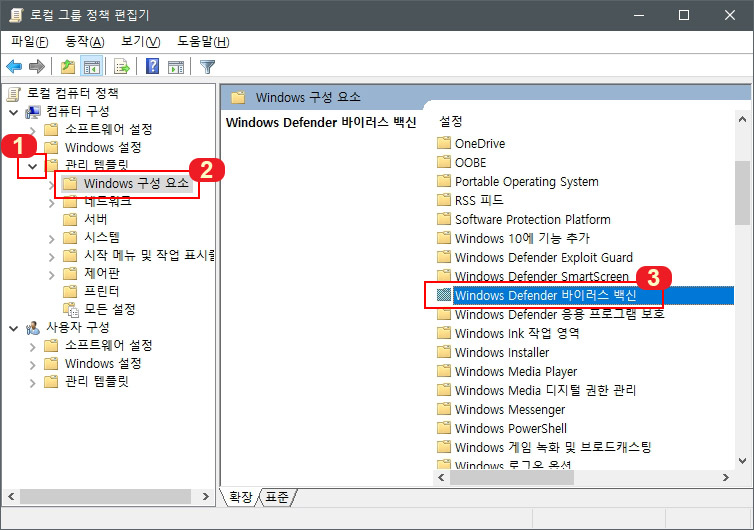Select Windows Defender Exploit Guard folder

(x=543, y=257)
